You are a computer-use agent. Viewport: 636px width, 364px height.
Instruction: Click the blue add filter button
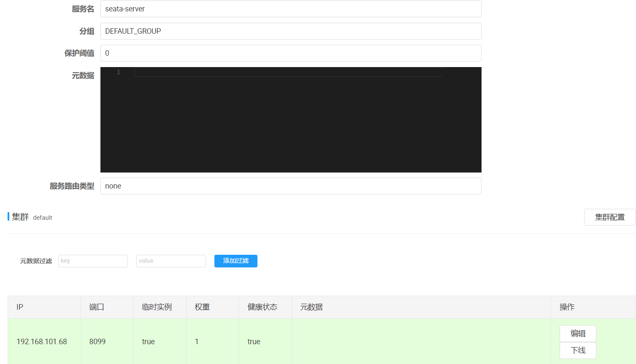236,261
